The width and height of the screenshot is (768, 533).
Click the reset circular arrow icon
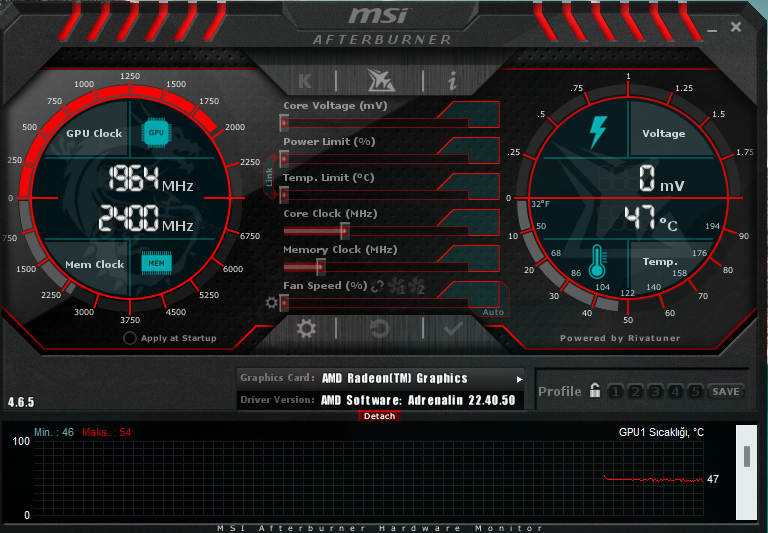[380, 328]
